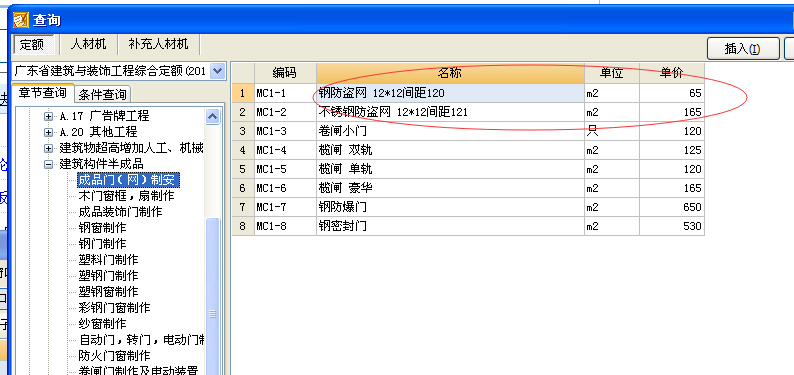Select row header number 1
Viewport: 794px width, 375px height.
click(x=243, y=94)
